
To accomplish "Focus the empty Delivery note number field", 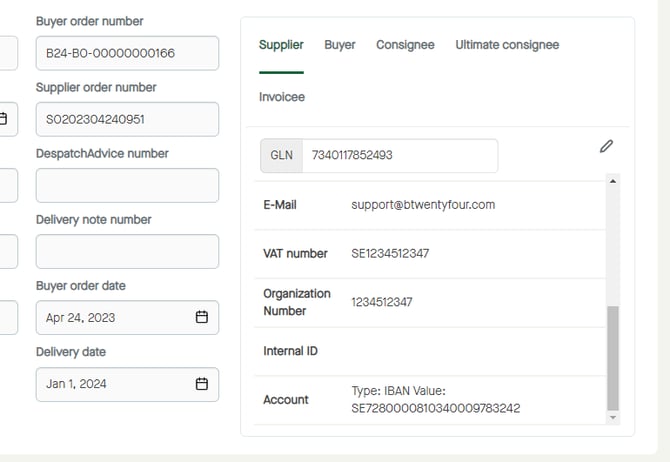I will point(127,251).
